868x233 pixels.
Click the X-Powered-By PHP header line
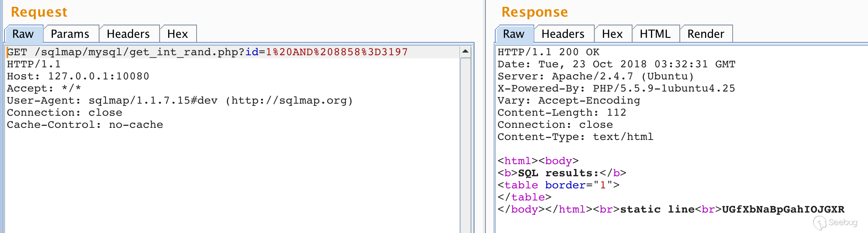(616, 88)
